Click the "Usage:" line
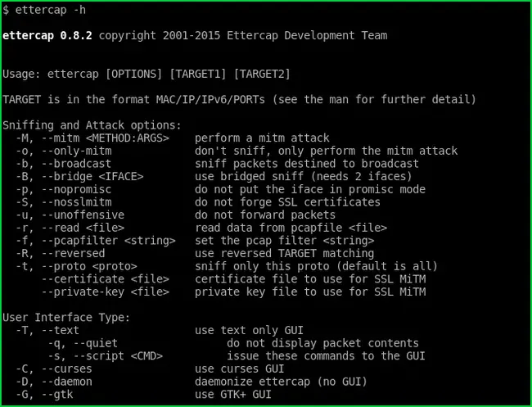Viewport: 532px width, 407px height. pos(146,75)
